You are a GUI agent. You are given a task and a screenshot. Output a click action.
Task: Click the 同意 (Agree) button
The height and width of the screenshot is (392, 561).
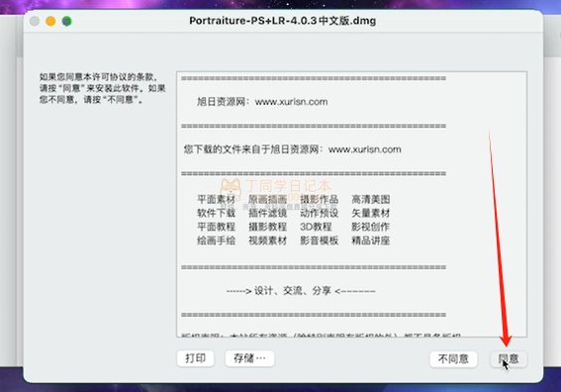509,358
